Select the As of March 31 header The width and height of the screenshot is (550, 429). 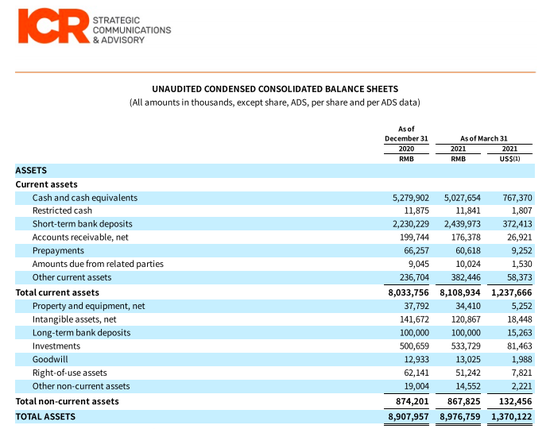point(484,139)
